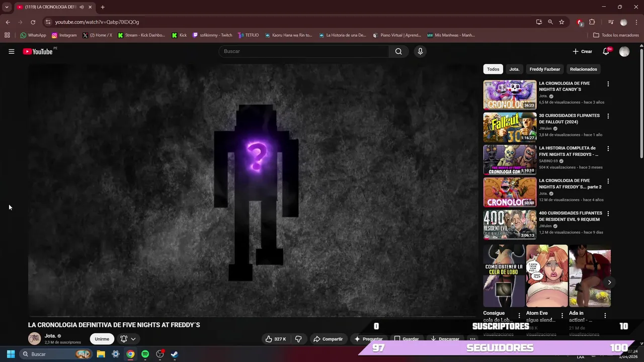Click the YouTube Buscar search field
644x362 pixels.
(x=303, y=51)
